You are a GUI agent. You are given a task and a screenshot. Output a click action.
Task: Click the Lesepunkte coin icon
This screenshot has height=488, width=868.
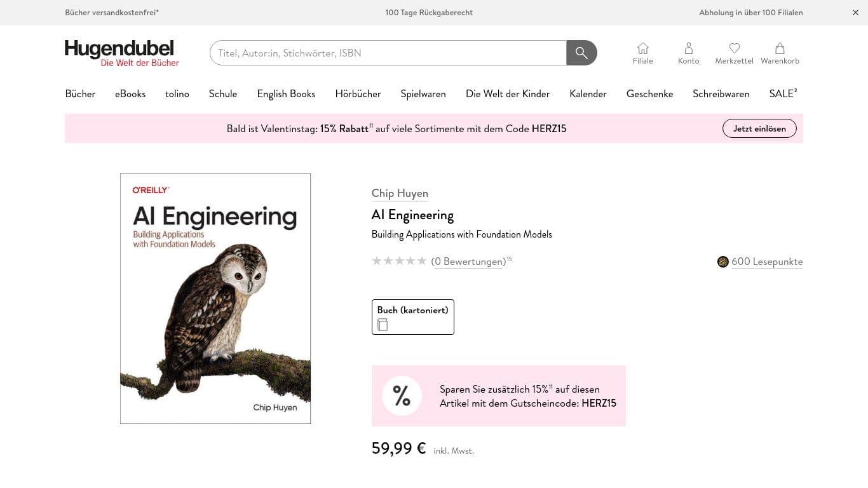click(x=722, y=262)
